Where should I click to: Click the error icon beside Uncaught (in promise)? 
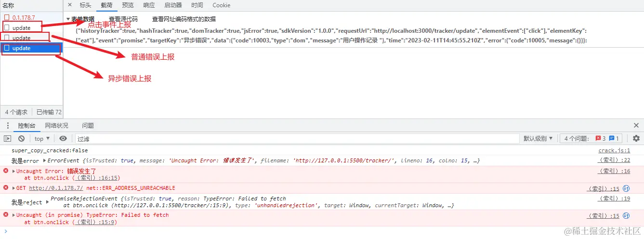pyautogui.click(x=6, y=214)
